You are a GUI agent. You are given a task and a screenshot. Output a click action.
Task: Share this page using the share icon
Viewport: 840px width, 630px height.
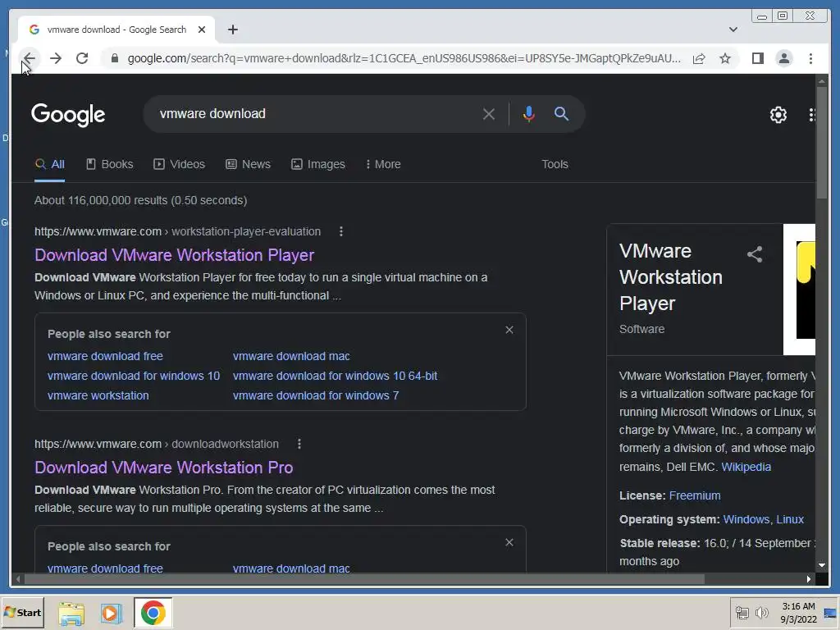click(699, 58)
